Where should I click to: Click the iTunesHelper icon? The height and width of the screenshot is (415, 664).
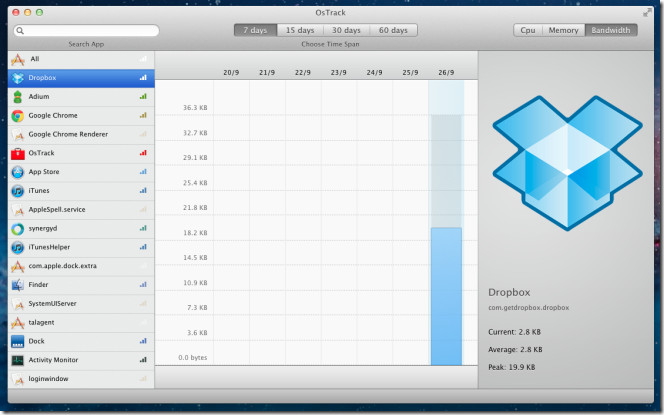pyautogui.click(x=17, y=247)
